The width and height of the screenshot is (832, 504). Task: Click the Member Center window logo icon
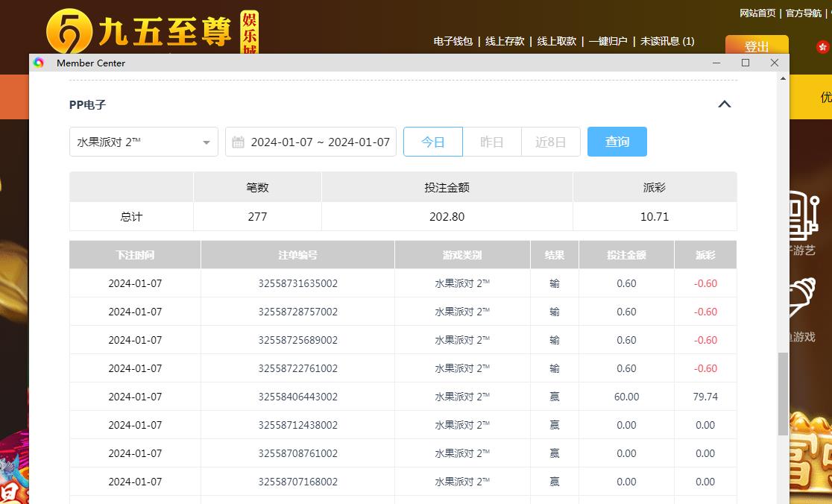pyautogui.click(x=39, y=63)
